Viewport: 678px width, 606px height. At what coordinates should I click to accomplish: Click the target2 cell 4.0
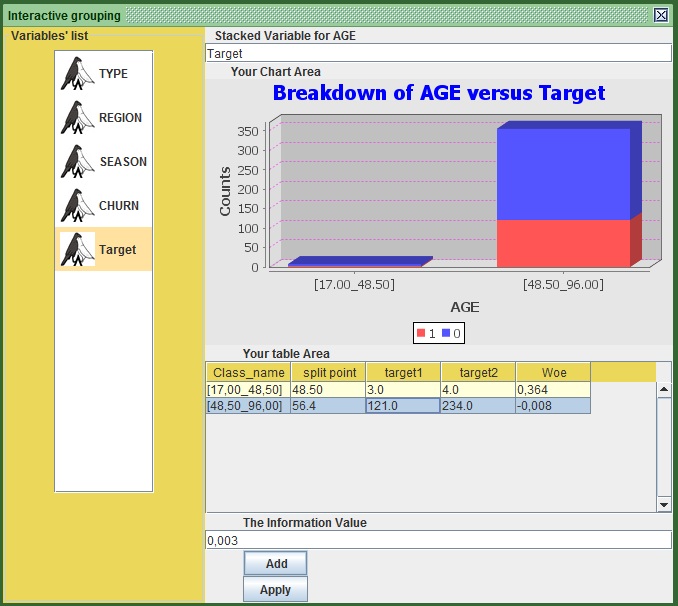[478, 390]
